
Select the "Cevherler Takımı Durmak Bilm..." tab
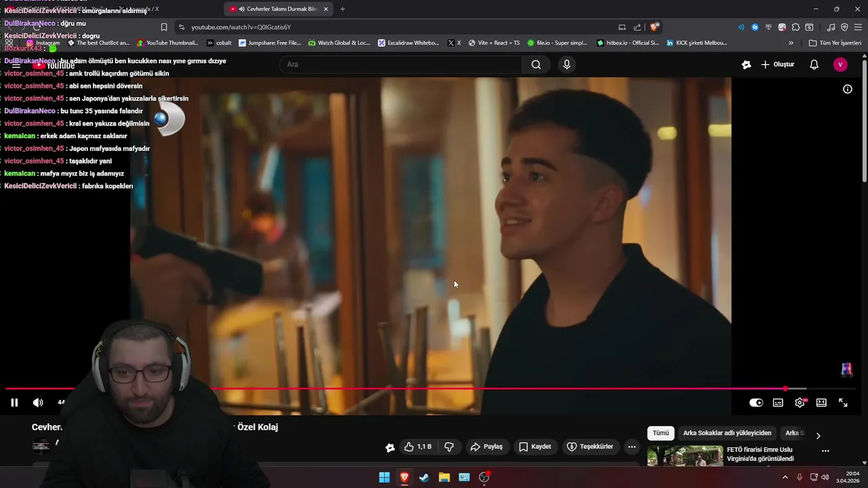pos(279,9)
